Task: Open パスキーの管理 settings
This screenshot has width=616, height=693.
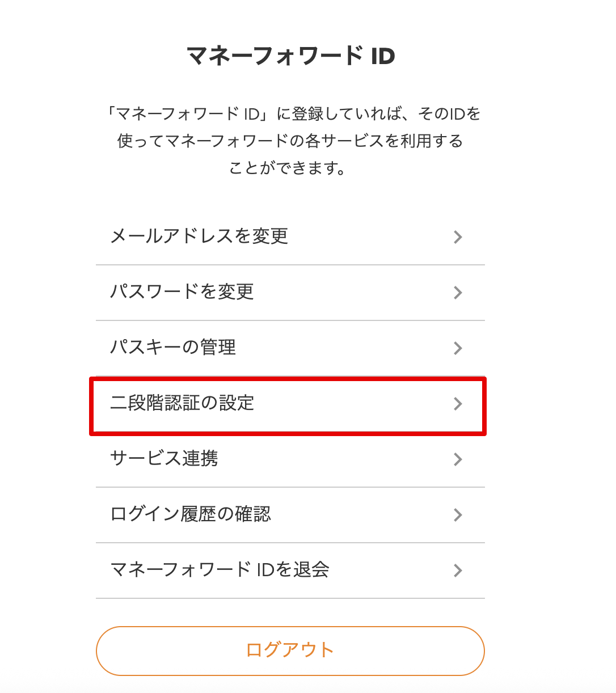Action: (x=173, y=348)
